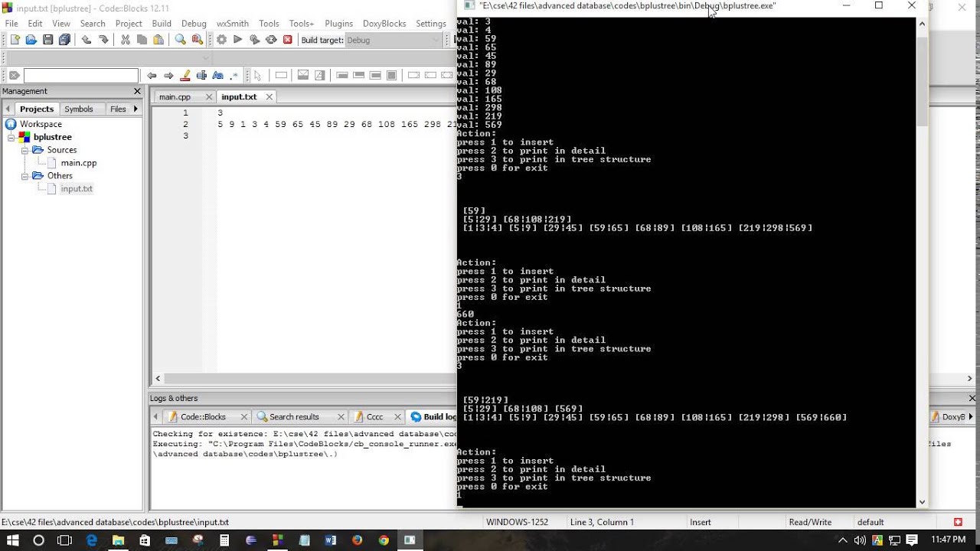The width and height of the screenshot is (980, 551).
Task: Click the Build and run icon
Action: pyautogui.click(x=254, y=40)
